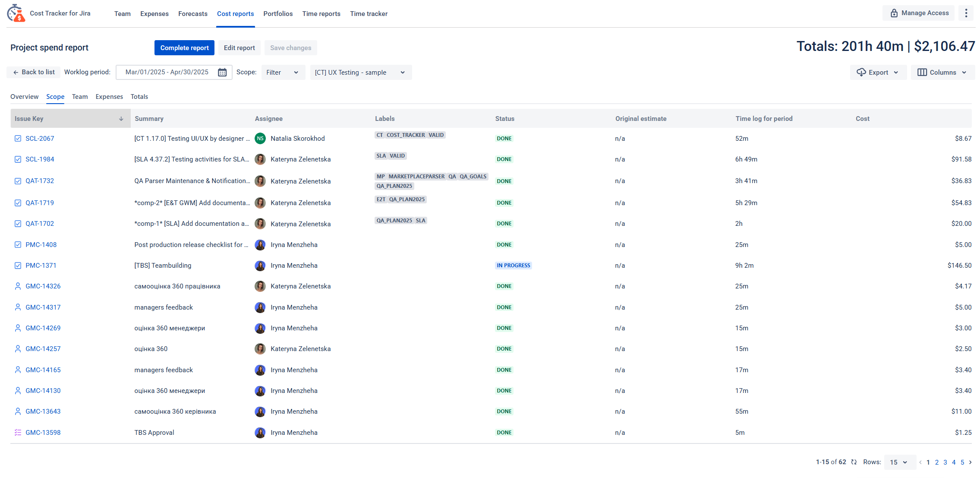This screenshot has height=478, width=980.
Task: Click the three-dot more options menu
Action: click(966, 13)
